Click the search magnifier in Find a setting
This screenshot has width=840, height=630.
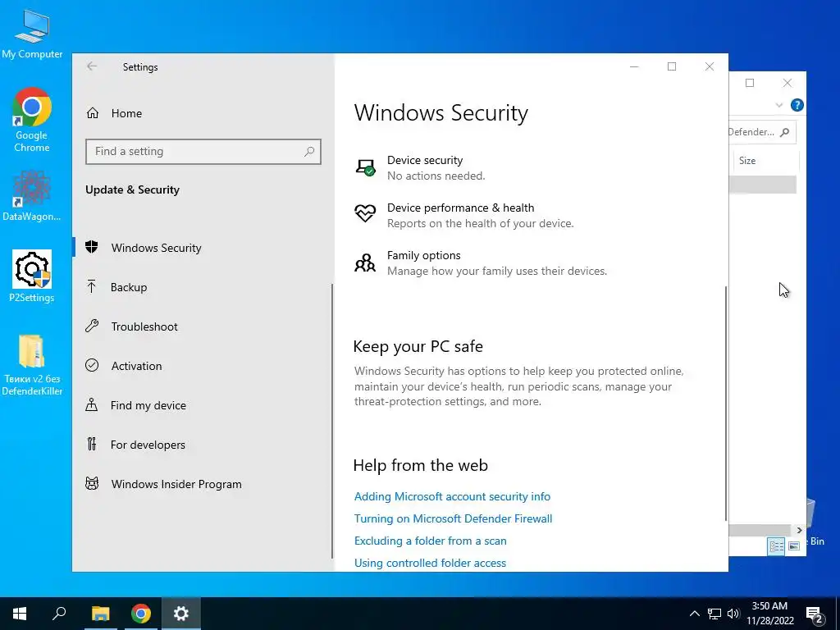click(x=309, y=152)
